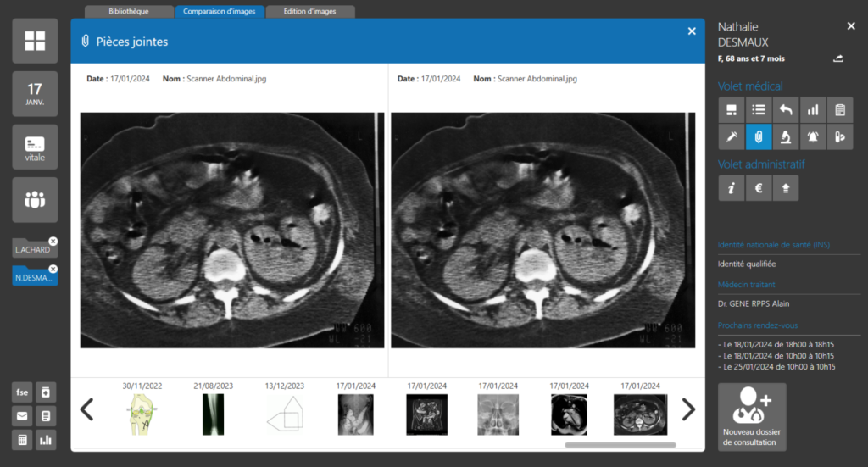Click the pills medication icon

(x=839, y=136)
